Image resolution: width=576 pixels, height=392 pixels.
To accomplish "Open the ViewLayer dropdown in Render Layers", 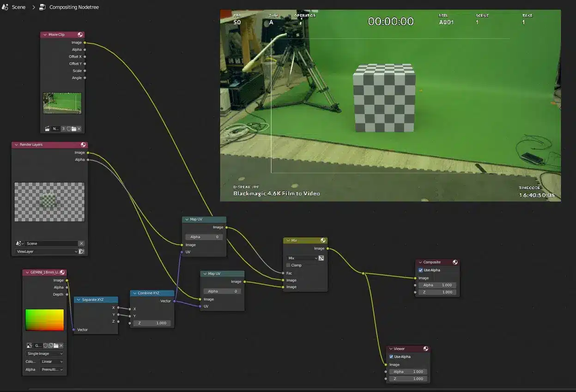I will tap(46, 252).
